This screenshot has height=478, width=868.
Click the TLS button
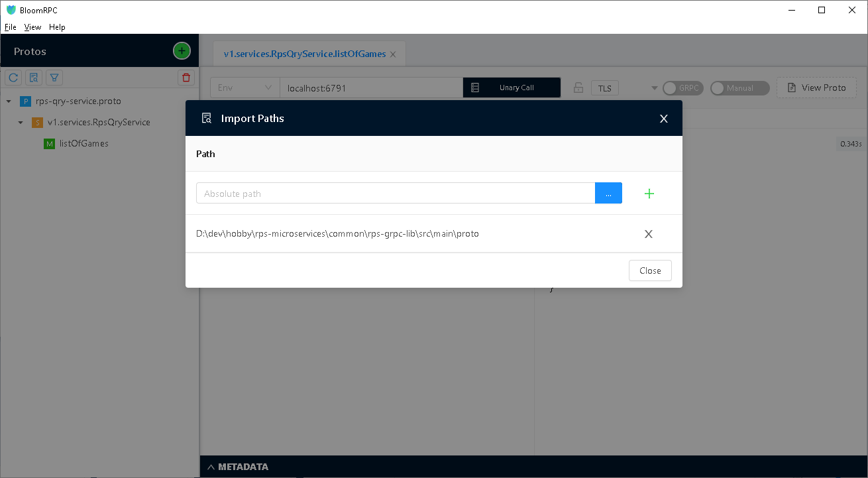[605, 88]
